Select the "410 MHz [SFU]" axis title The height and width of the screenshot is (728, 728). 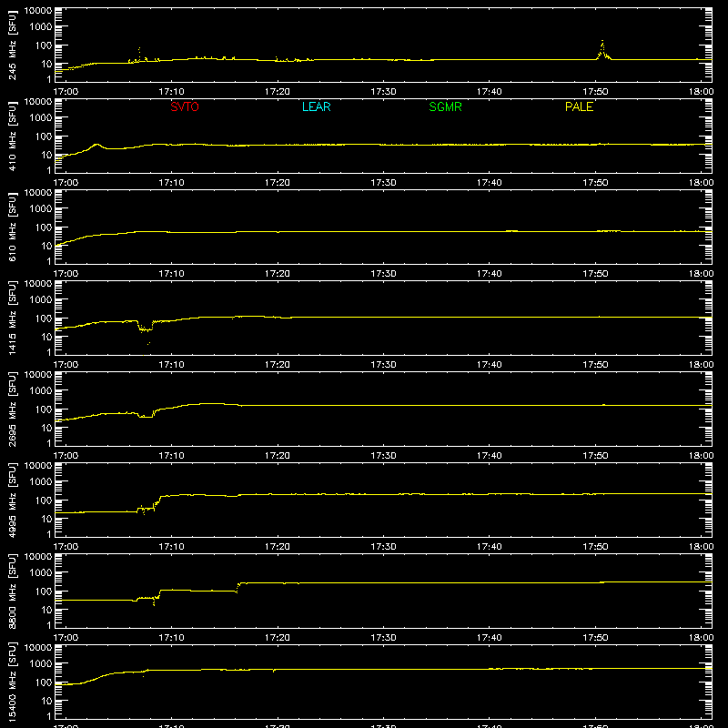coord(12,136)
